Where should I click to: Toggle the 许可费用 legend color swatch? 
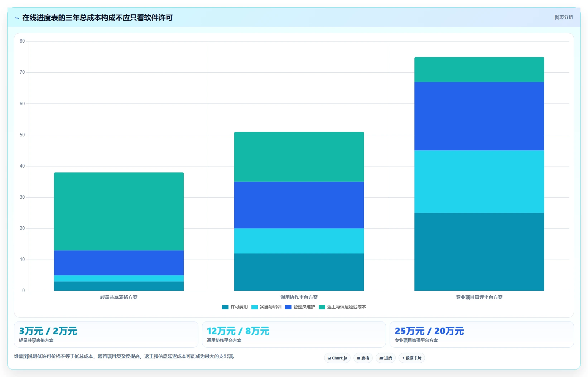225,307
